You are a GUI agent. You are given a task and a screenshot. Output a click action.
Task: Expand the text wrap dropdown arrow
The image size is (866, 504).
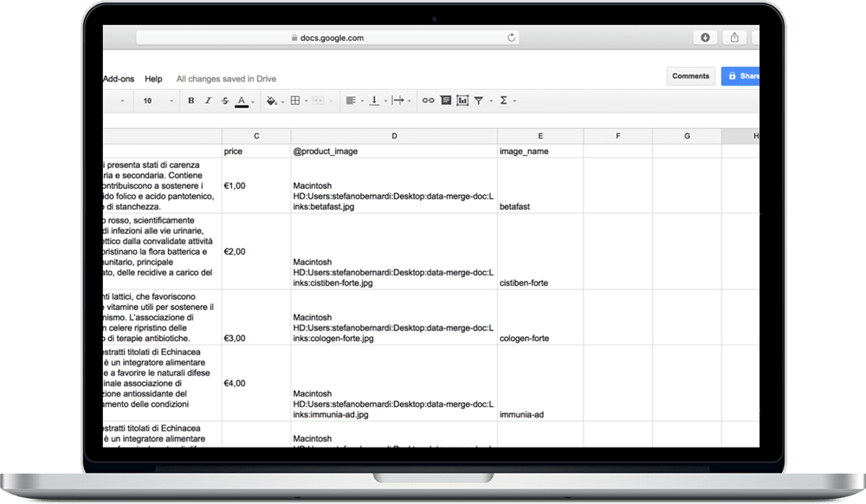click(410, 101)
